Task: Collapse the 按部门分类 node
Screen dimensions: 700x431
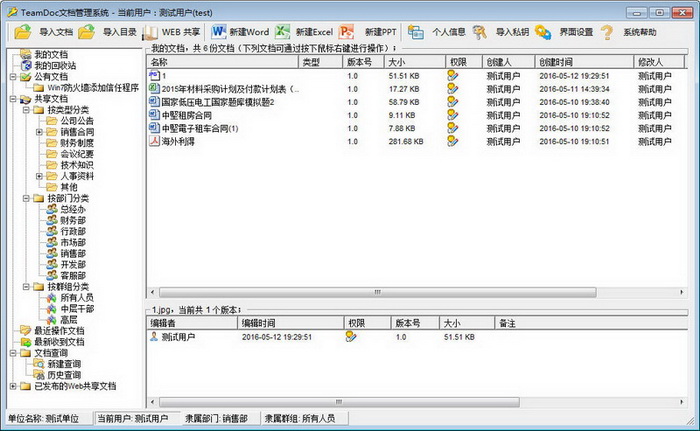Action: 26,198
